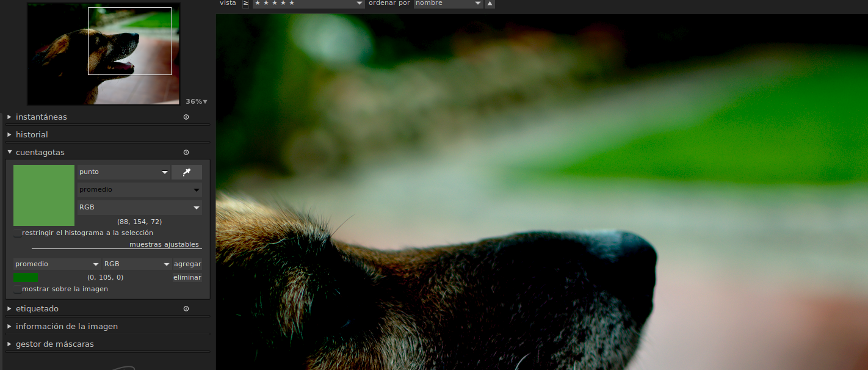
Task: Toggle the ascending sort order arrow
Action: pos(490,4)
